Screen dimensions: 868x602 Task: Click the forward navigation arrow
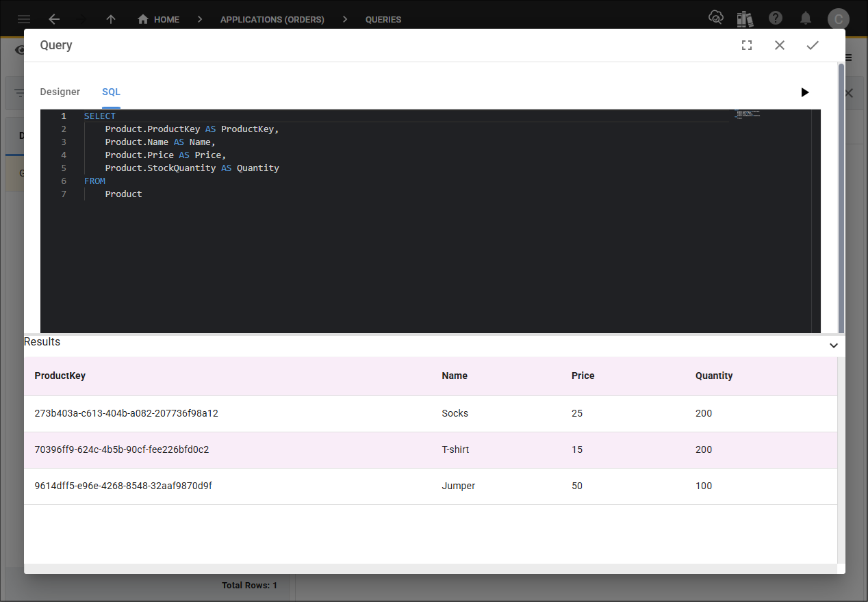(x=82, y=19)
